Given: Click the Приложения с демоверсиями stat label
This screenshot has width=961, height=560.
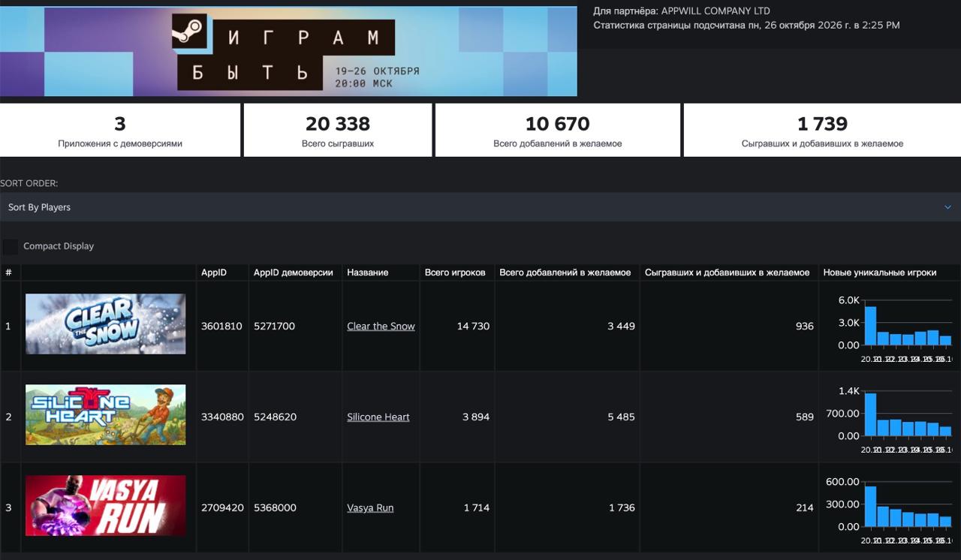Looking at the screenshot, I should [x=120, y=143].
